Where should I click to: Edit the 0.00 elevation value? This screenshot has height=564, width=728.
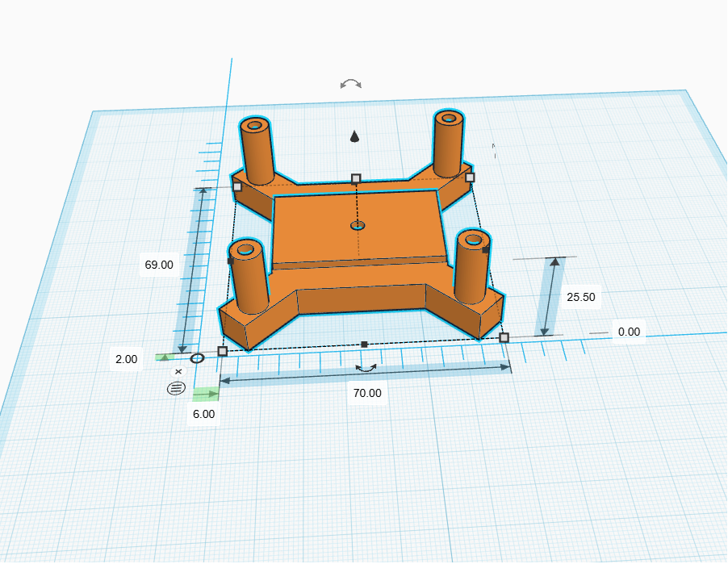[629, 332]
